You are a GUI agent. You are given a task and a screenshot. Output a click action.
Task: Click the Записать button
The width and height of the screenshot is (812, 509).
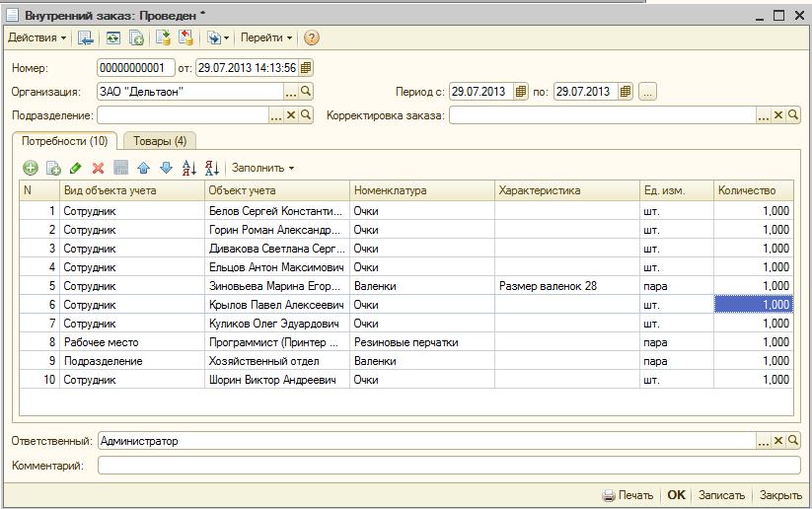(x=720, y=495)
